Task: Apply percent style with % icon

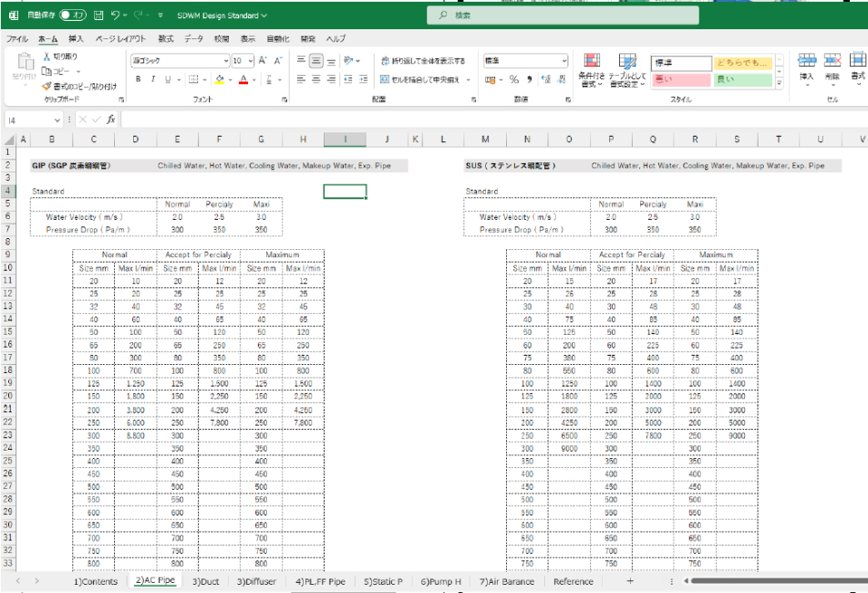Action: pyautogui.click(x=514, y=79)
